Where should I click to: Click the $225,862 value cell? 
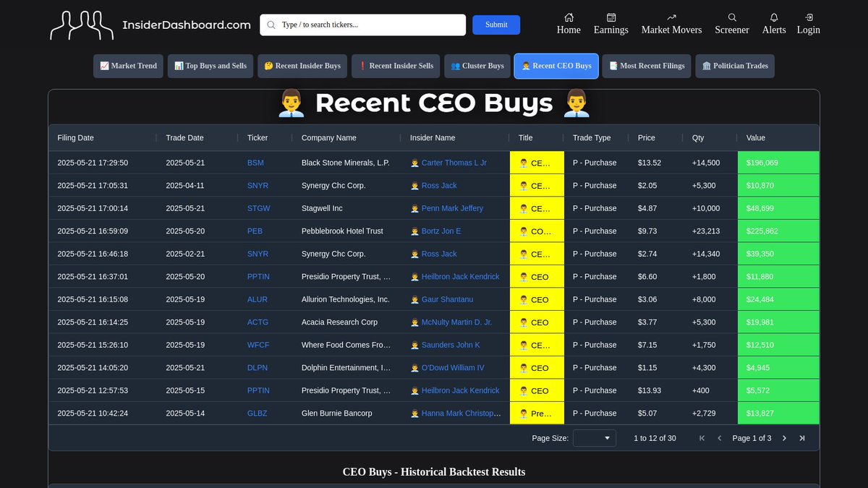click(x=778, y=231)
